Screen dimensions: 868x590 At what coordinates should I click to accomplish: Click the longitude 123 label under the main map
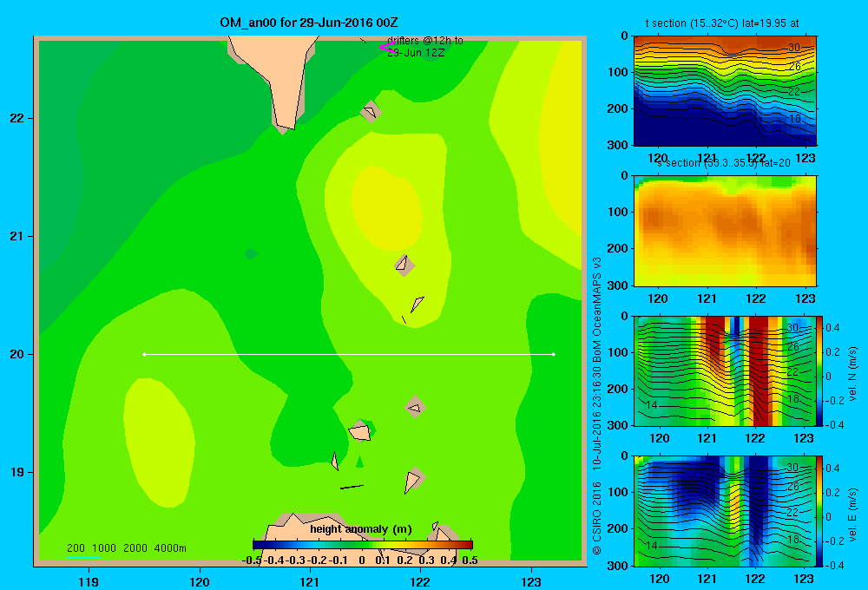pos(531,581)
